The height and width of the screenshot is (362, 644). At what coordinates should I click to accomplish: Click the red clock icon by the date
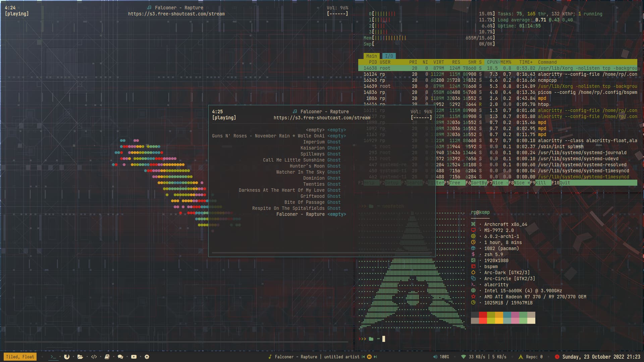(x=557, y=357)
